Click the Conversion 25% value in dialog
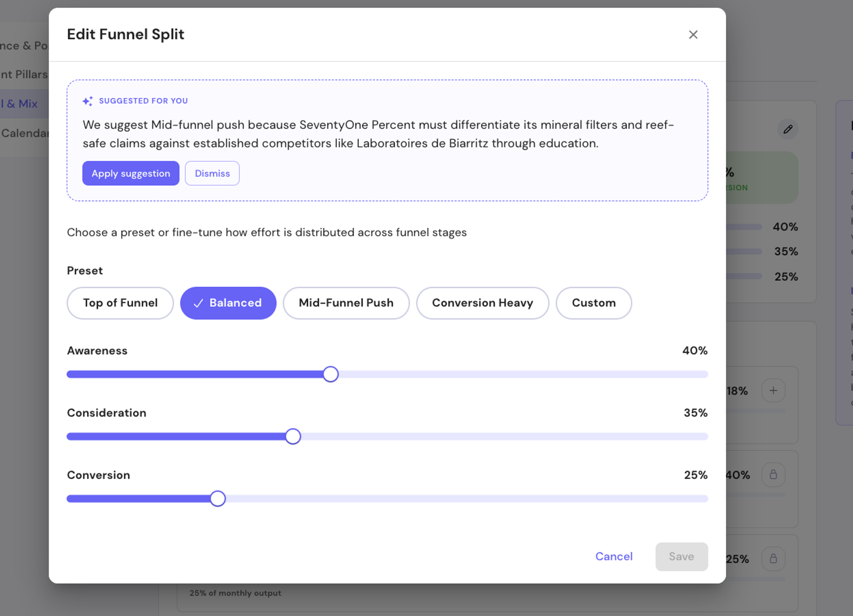This screenshot has width=853, height=616. (x=696, y=475)
